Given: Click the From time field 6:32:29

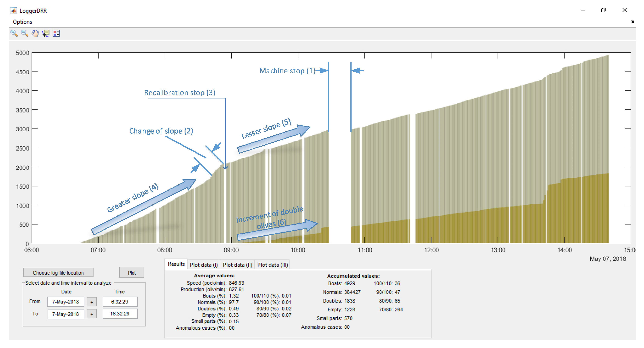Looking at the screenshot, I should pos(120,302).
